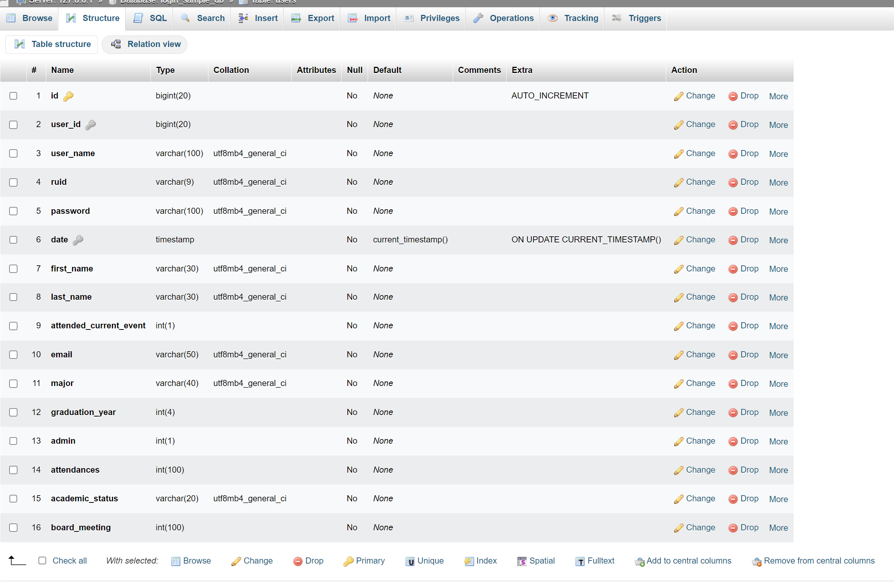Click the Remove from central columns icon
Image resolution: width=894 pixels, height=588 pixels.
tap(757, 561)
